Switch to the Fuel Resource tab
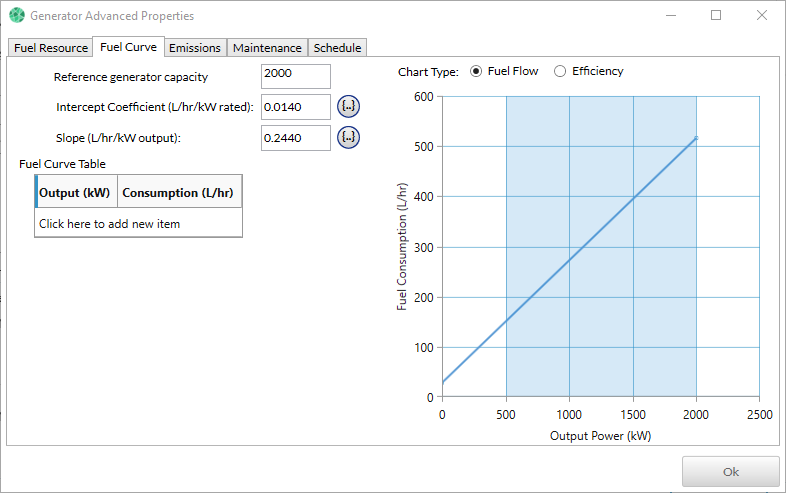This screenshot has height=493, width=786. coord(51,48)
